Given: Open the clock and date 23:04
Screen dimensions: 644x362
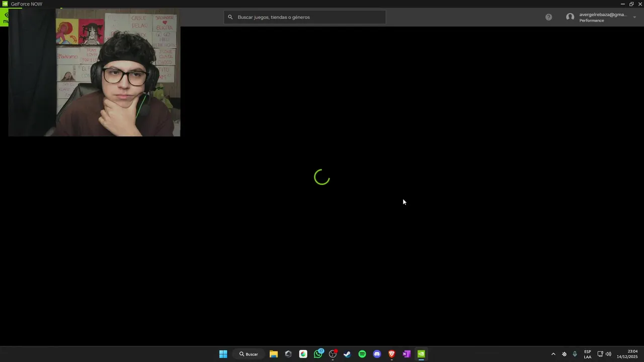Looking at the screenshot, I should [x=627, y=354].
